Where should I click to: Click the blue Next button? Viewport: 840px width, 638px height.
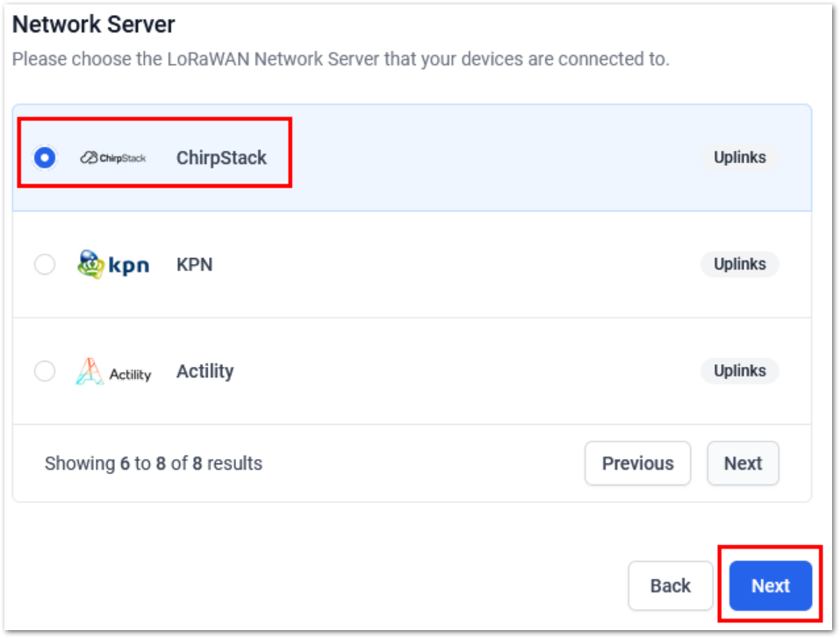click(x=770, y=585)
